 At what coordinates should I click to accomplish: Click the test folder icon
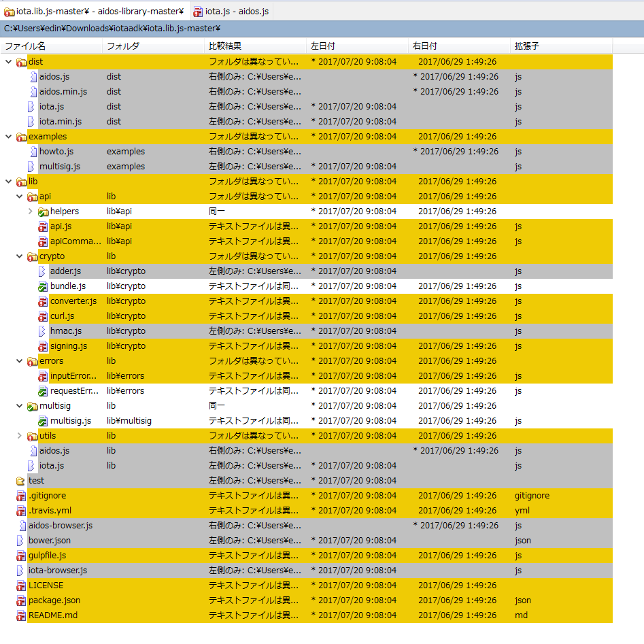pyautogui.click(x=20, y=481)
